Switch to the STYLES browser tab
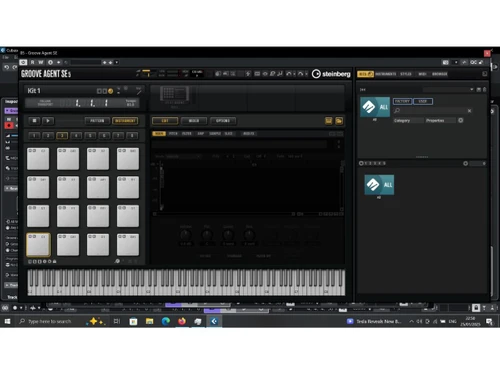Image resolution: width=500 pixels, height=375 pixels. coord(406,74)
